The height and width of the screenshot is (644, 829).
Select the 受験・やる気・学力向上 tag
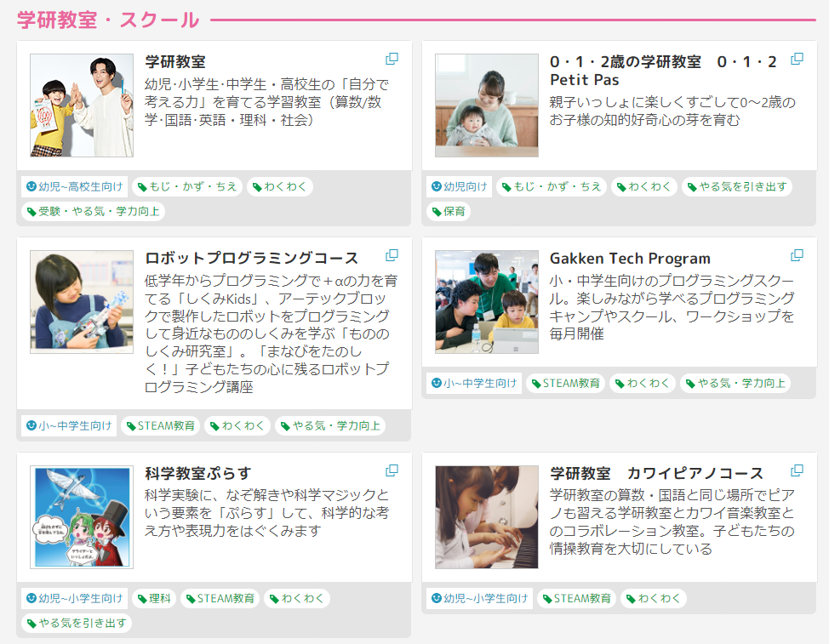click(93, 211)
